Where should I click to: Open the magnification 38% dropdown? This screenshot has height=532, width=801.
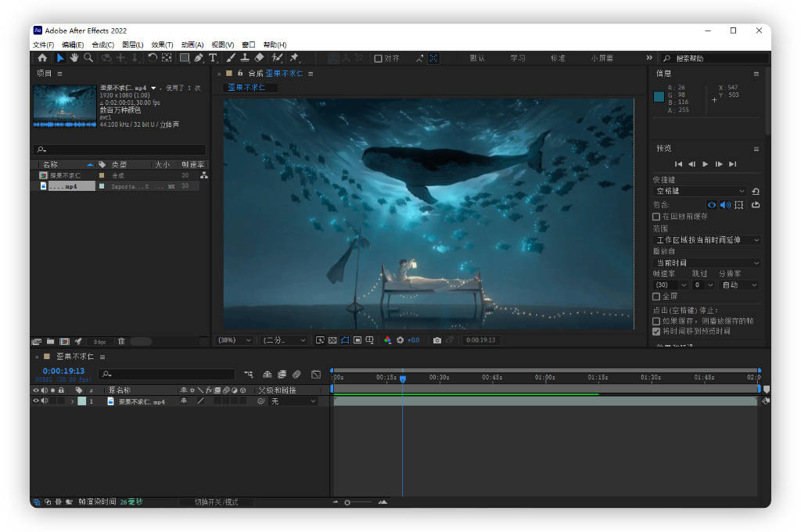click(x=235, y=340)
